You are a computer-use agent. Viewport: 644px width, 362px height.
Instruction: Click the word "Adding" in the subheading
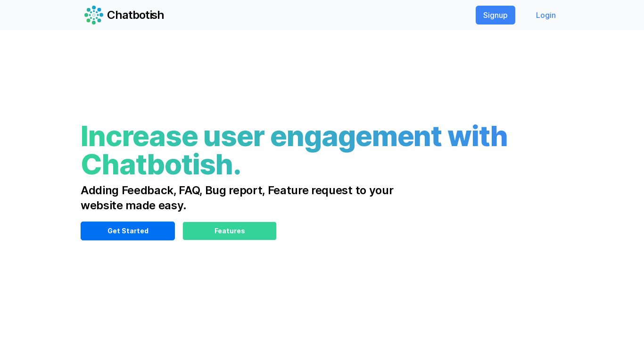coord(99,190)
